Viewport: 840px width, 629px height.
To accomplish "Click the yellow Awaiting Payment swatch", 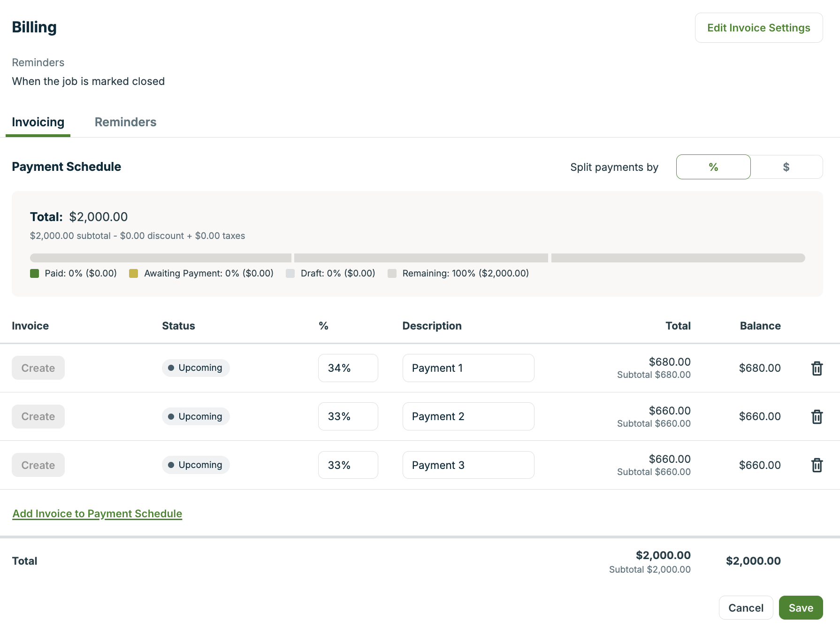I will (x=134, y=274).
